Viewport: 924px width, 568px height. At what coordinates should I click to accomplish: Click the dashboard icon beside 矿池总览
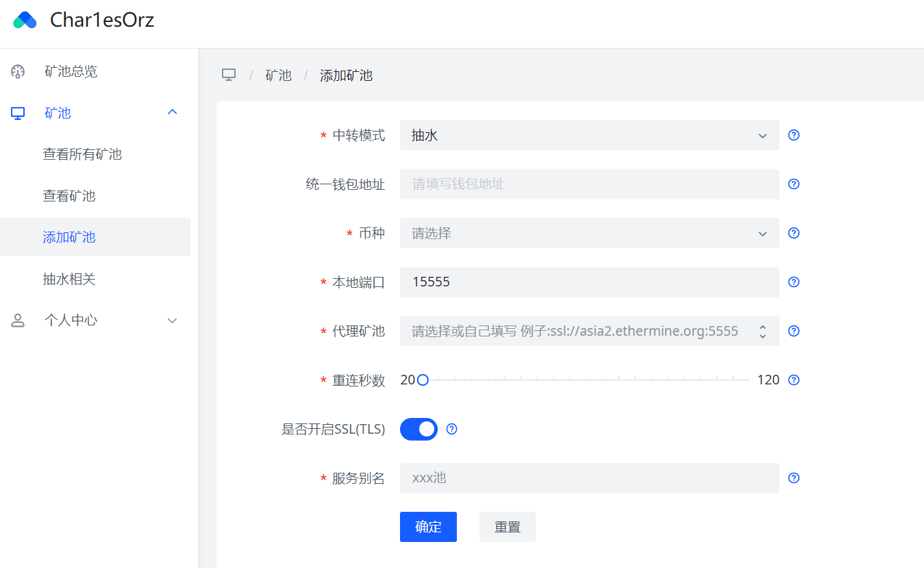point(18,71)
